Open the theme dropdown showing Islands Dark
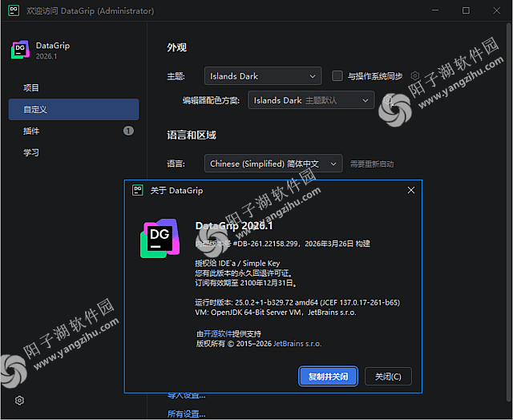The height and width of the screenshot is (420, 513). [x=263, y=76]
